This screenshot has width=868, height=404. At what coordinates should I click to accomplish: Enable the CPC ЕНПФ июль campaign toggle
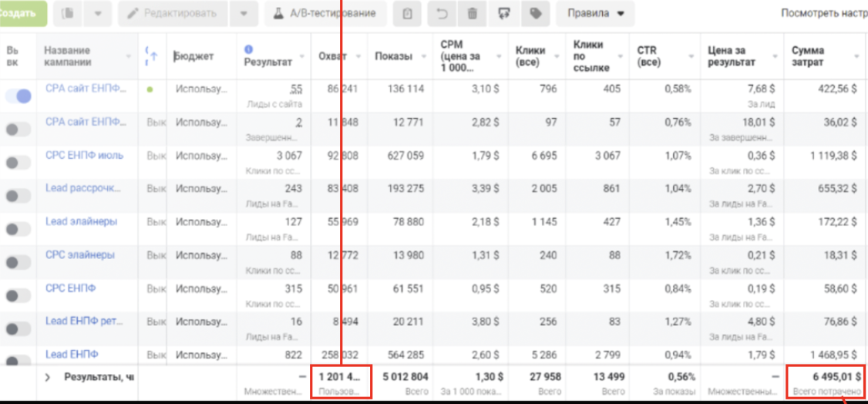19,163
